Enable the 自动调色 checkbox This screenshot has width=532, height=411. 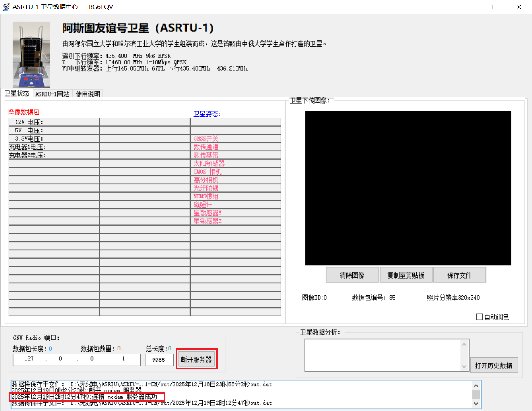[480, 317]
